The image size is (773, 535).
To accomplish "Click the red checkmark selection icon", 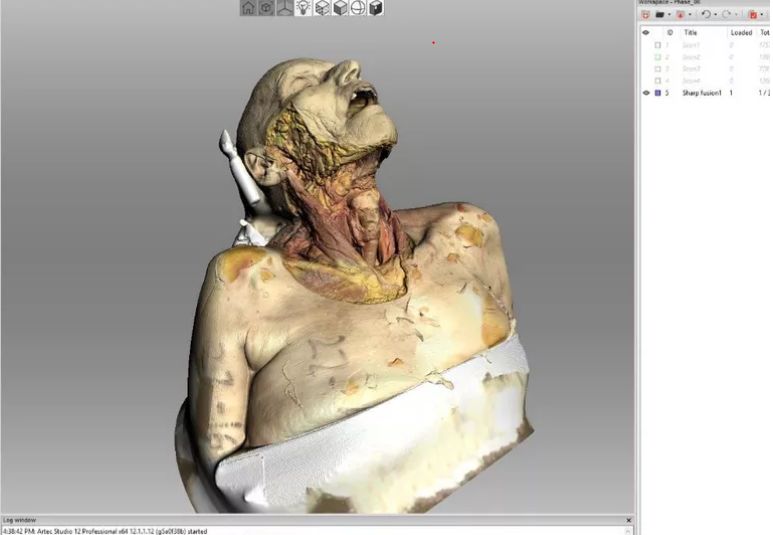I will pyautogui.click(x=753, y=15).
